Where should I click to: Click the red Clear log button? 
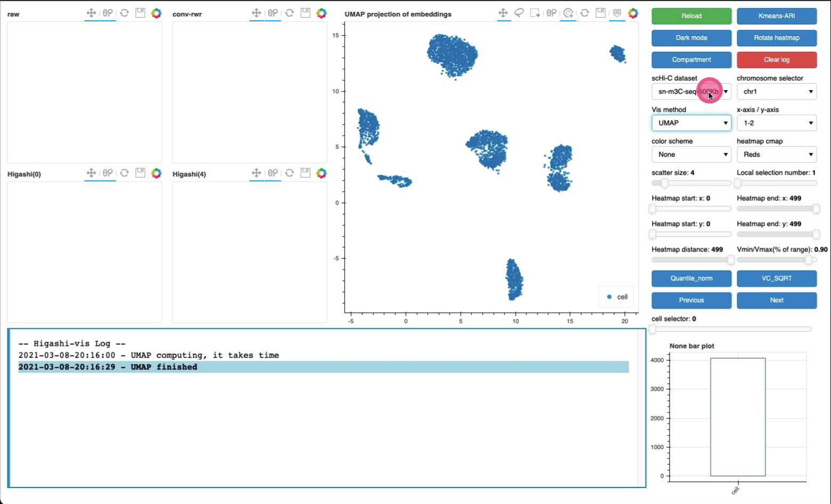click(x=776, y=60)
